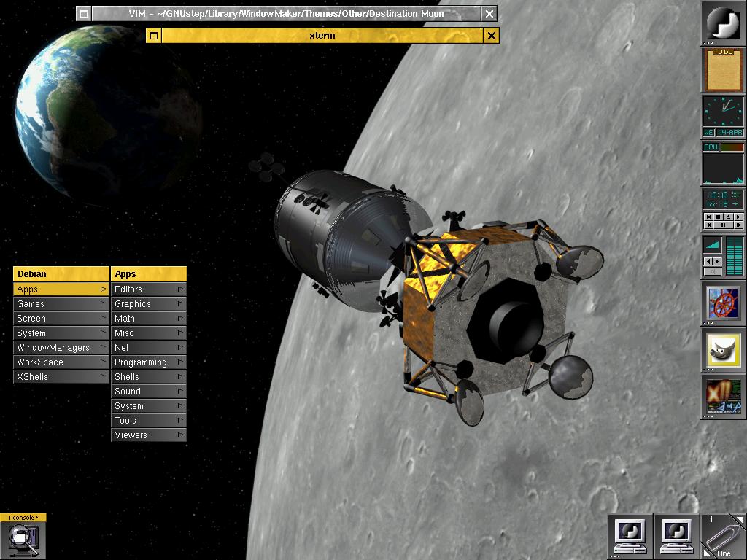Click the xterm window title bar
This screenshot has width=747, height=560.
[x=322, y=36]
